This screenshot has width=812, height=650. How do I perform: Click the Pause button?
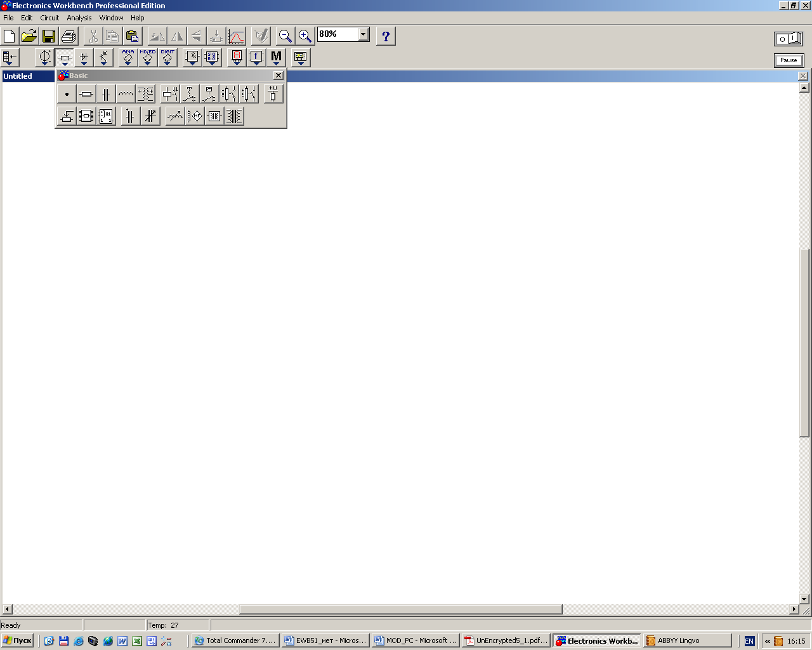coord(789,60)
